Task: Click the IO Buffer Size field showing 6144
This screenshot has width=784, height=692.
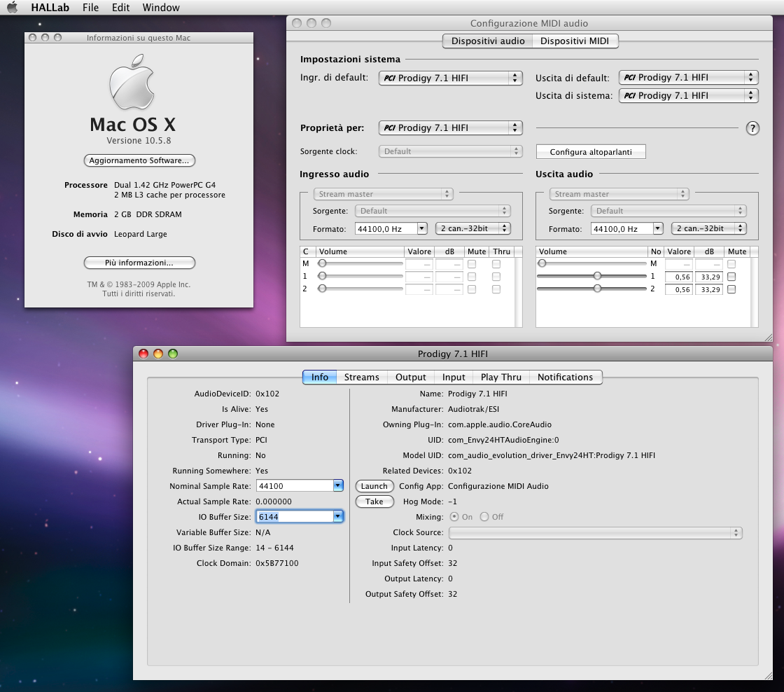Action: tap(295, 517)
